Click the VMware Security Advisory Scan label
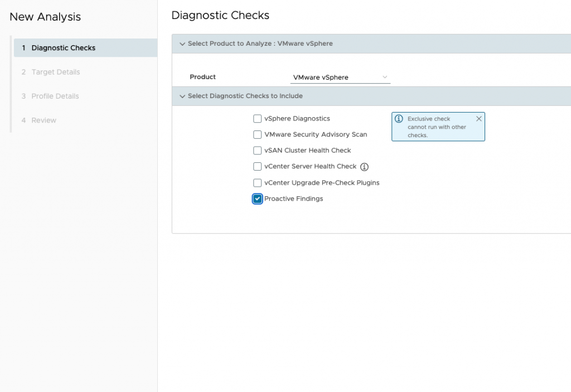571x392 pixels. point(316,134)
